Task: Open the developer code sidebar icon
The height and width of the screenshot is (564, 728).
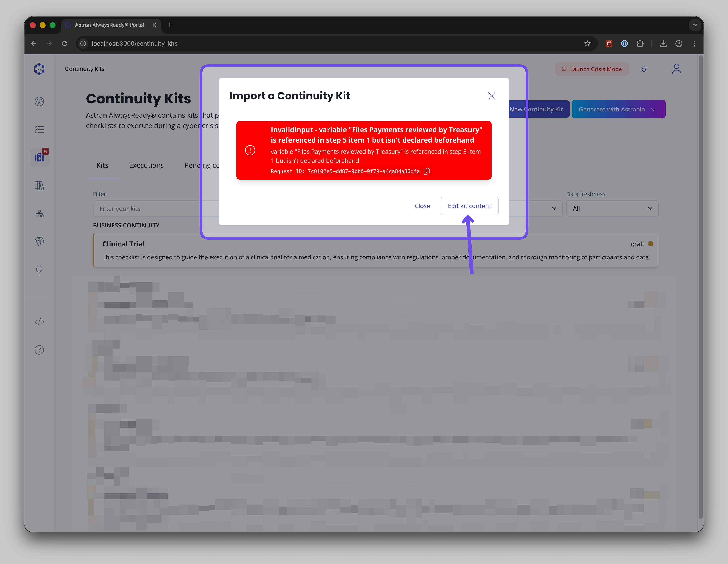Action: pos(39,322)
